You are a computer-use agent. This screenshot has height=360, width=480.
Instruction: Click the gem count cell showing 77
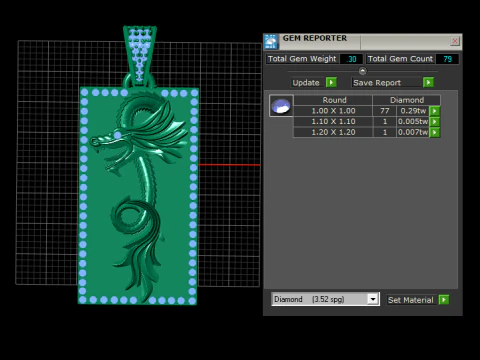385,111
